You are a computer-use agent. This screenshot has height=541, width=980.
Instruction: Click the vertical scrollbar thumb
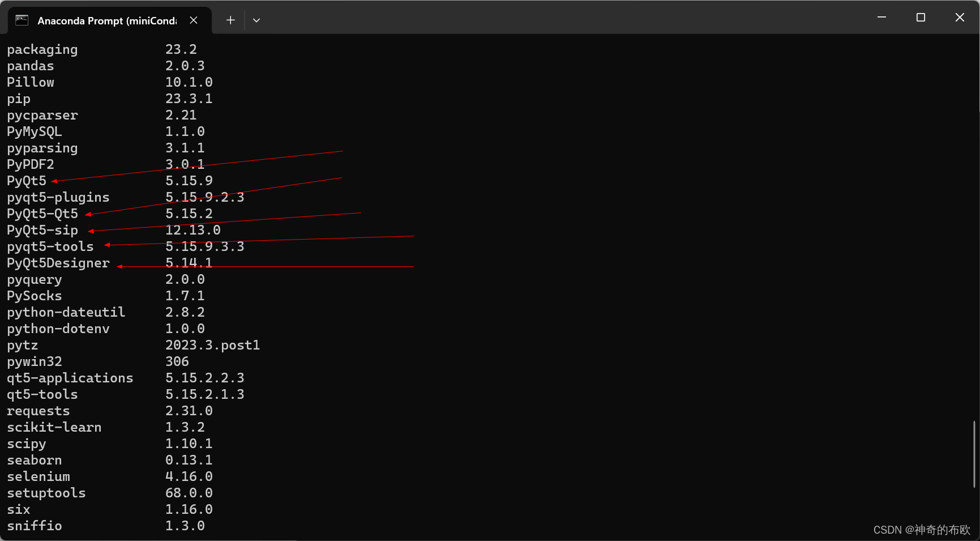(x=974, y=454)
